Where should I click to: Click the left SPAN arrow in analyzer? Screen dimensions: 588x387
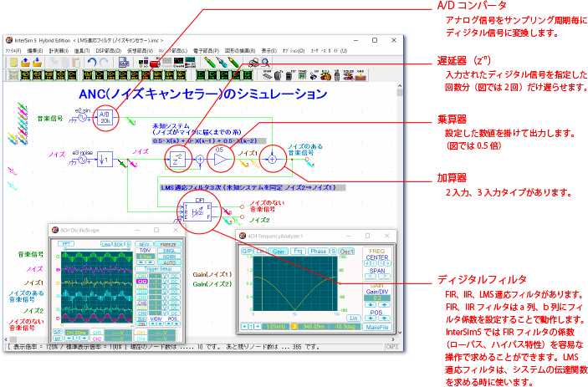coord(371,277)
